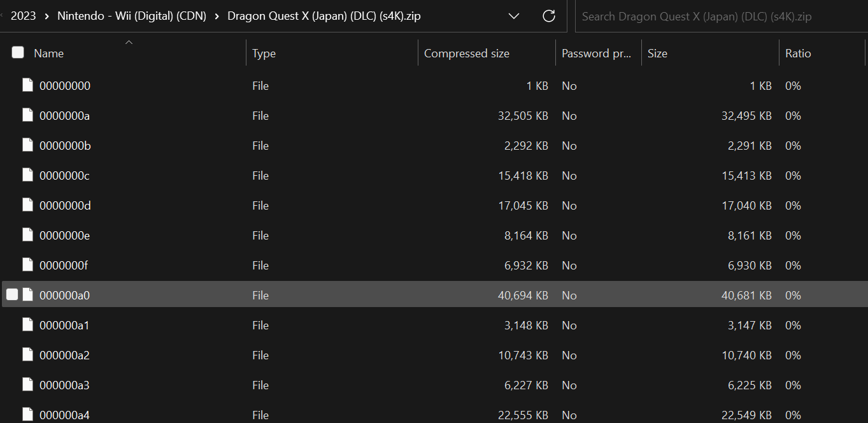Open the address bar history dropdown
The image size is (868, 423).
(x=514, y=17)
